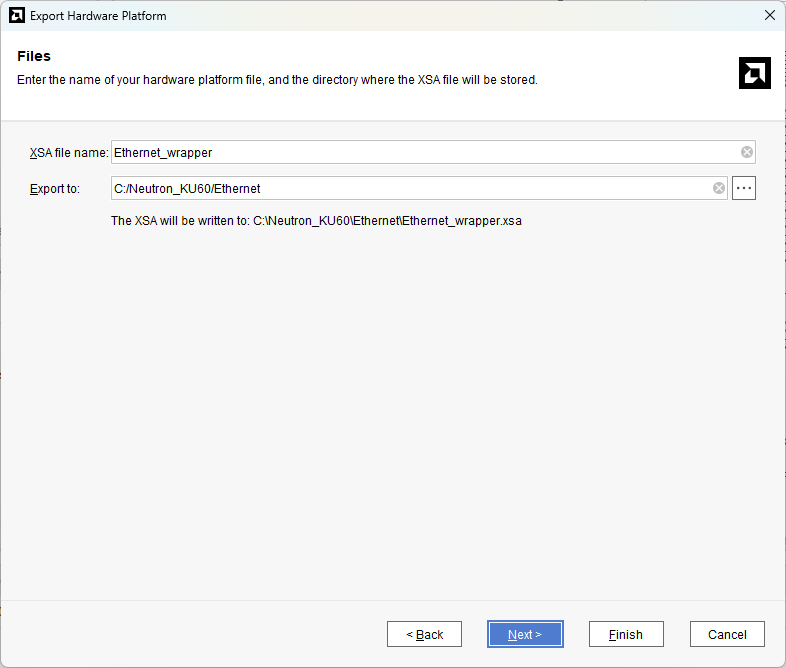Click into the Export to path field
This screenshot has height=668, width=786.
[x=410, y=188]
